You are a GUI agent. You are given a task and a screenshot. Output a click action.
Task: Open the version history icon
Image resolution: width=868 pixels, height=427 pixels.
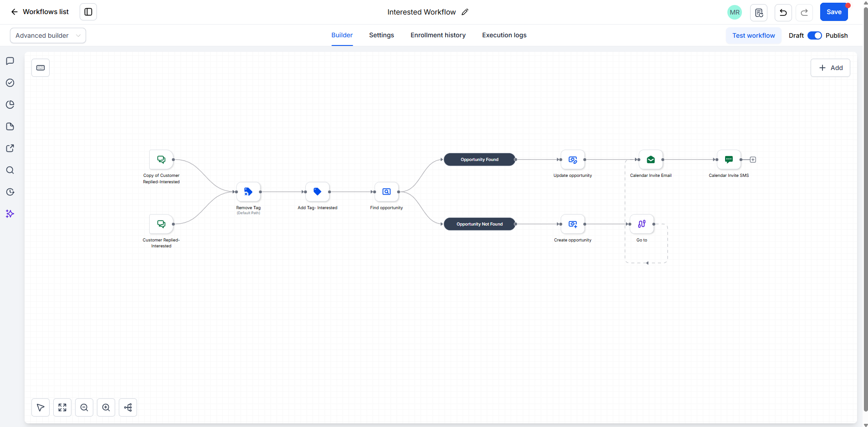tap(759, 12)
